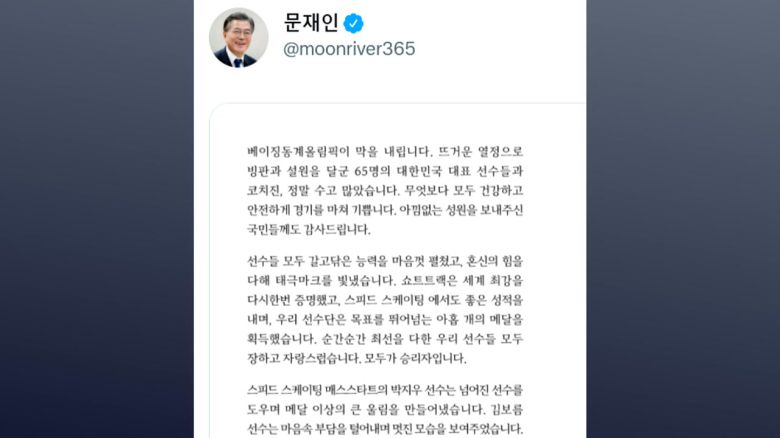Click the line beginning 도우며 메달 이상의
This screenshot has width=780, height=438.
(385, 409)
